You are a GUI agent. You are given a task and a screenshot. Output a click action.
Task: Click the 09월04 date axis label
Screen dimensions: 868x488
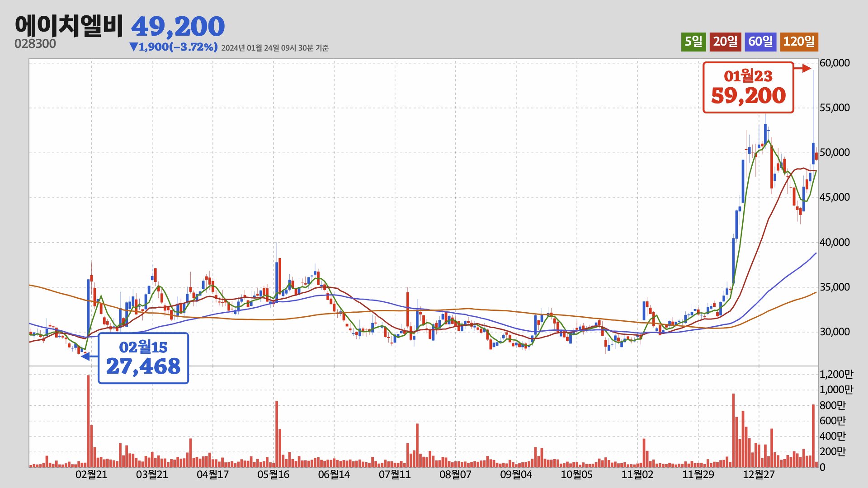(516, 474)
